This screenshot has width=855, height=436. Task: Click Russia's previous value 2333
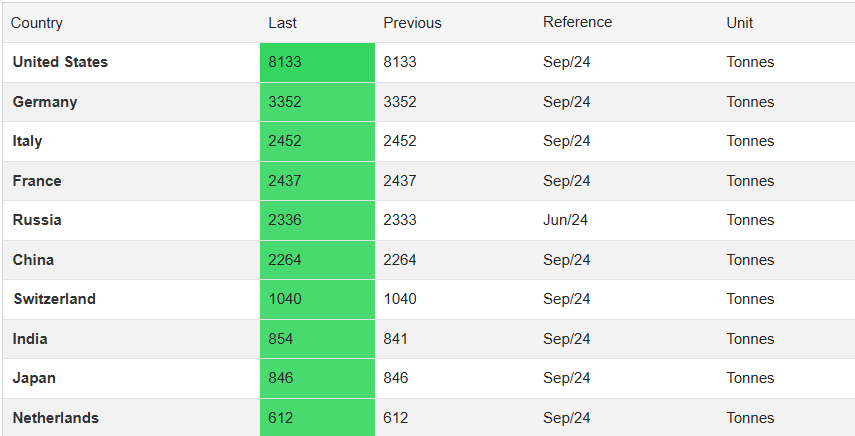pyautogui.click(x=400, y=220)
